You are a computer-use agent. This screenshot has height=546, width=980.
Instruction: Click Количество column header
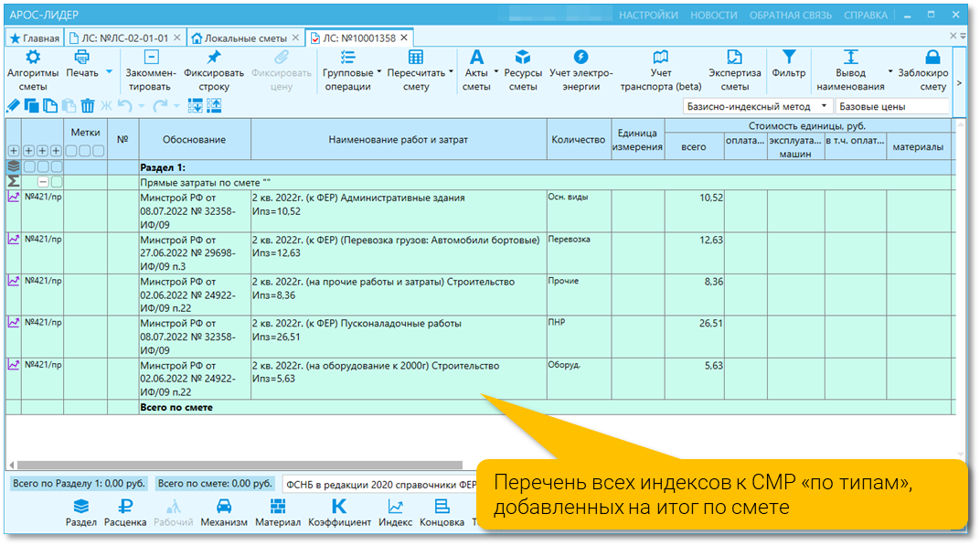578,139
